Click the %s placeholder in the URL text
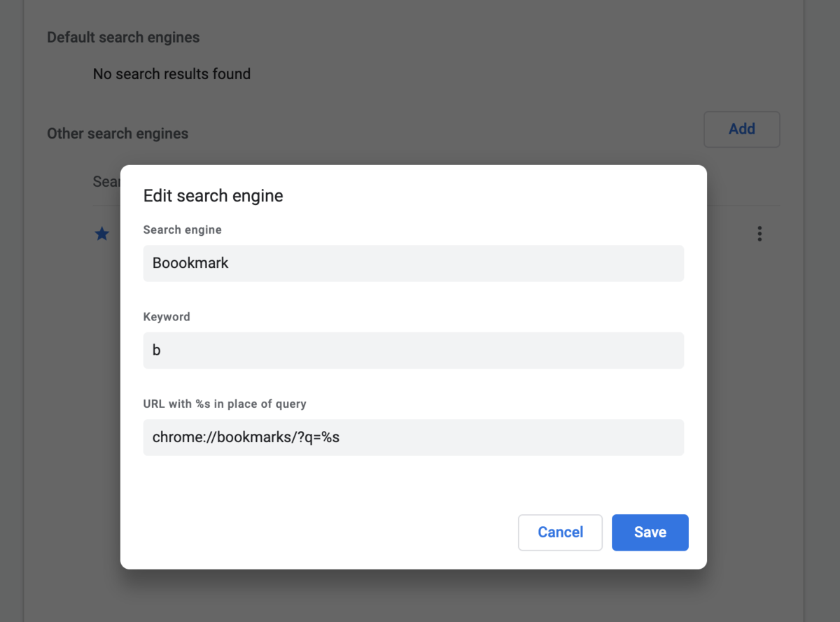This screenshot has height=622, width=840. [330, 438]
